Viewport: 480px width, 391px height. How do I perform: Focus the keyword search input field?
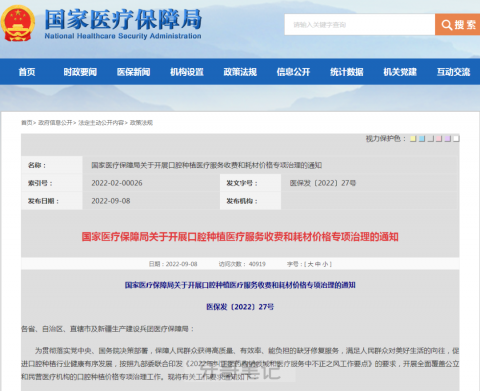tap(360, 25)
